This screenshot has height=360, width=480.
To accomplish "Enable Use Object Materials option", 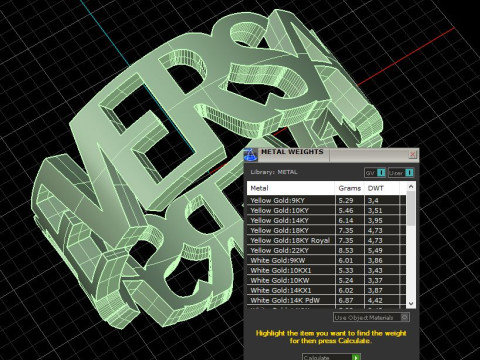I will click(371, 317).
